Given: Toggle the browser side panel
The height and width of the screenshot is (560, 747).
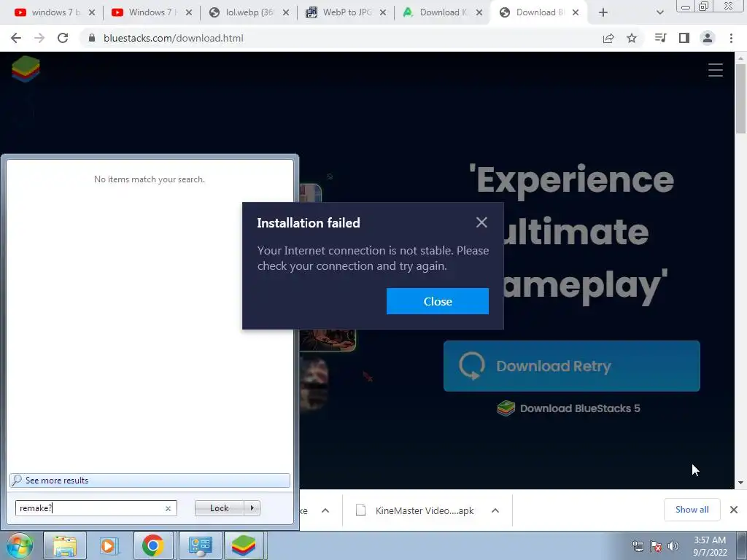Looking at the screenshot, I should click(684, 38).
